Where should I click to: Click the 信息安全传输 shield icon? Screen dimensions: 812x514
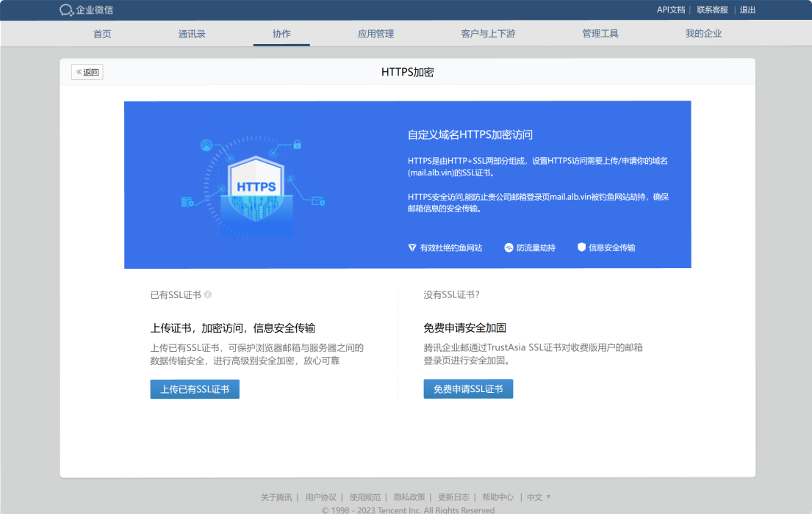(581, 247)
